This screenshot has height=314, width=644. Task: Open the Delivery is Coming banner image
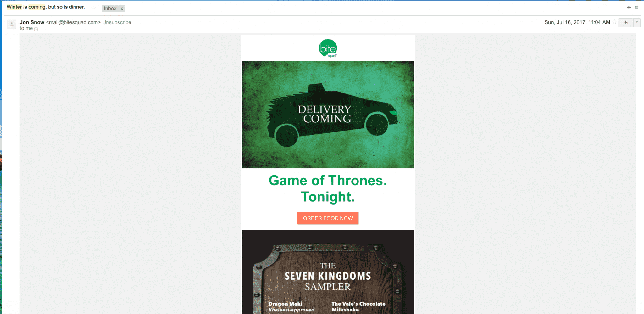pos(328,115)
